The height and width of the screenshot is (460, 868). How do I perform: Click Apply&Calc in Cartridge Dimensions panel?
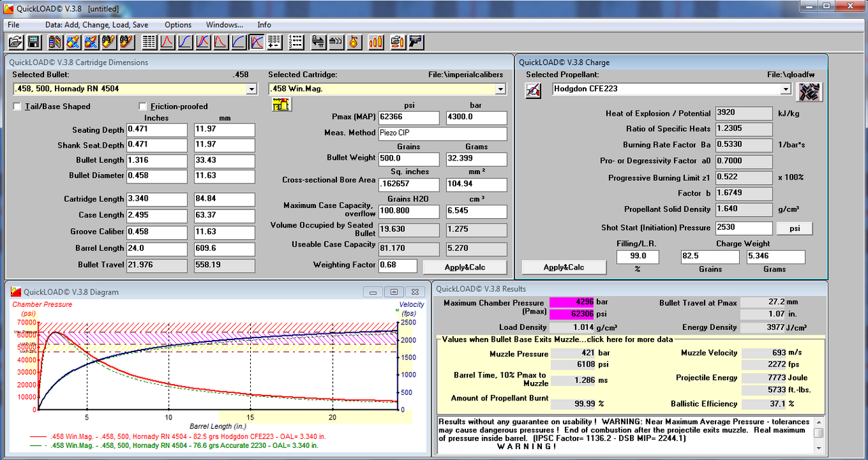pos(465,267)
